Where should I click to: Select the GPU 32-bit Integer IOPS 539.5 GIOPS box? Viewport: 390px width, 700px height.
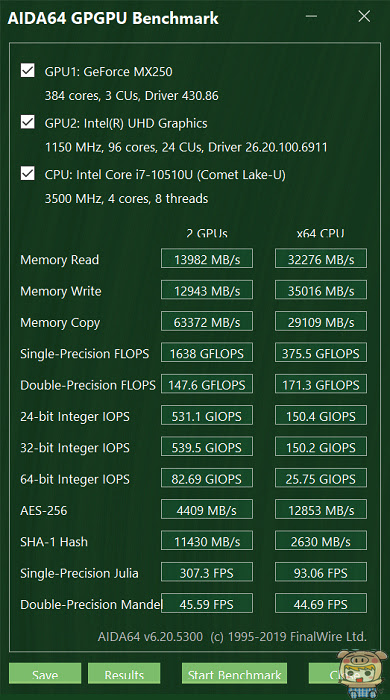(207, 446)
